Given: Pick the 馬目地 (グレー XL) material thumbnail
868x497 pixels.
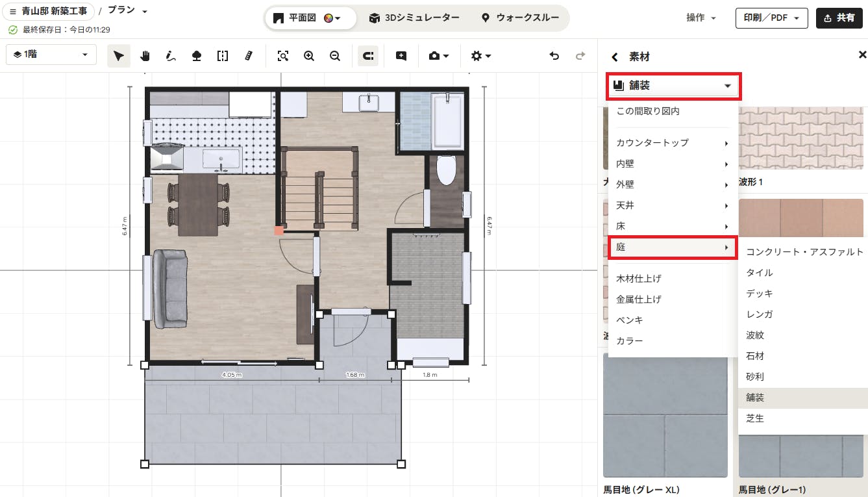Looking at the screenshot, I should [665, 415].
